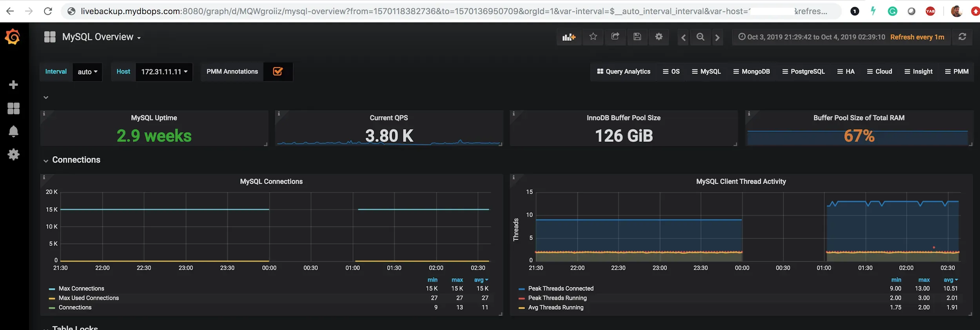
Task: Click the info icon on Current QPS panel
Action: [x=279, y=114]
